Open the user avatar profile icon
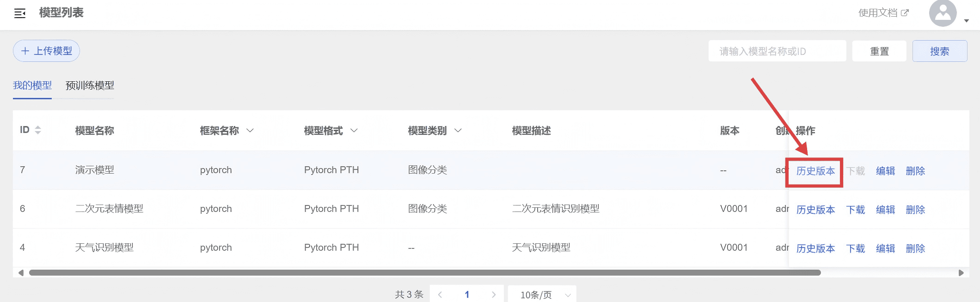This screenshot has width=980, height=302. tap(943, 13)
